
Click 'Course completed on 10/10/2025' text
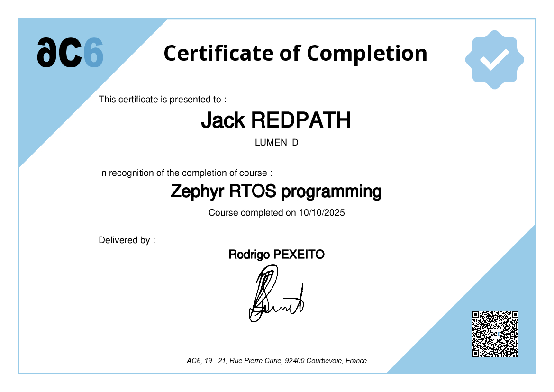(277, 213)
